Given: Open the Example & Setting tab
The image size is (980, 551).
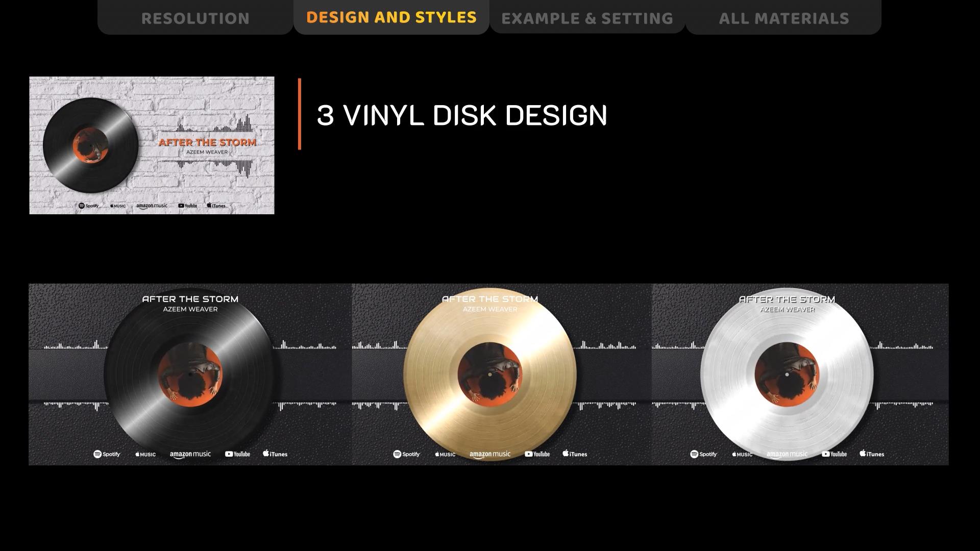Looking at the screenshot, I should pos(587,17).
